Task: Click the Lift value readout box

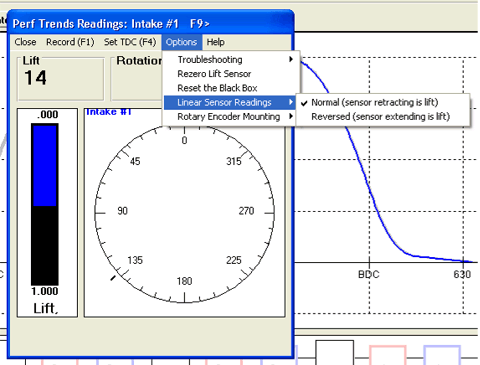Action: coord(61,79)
